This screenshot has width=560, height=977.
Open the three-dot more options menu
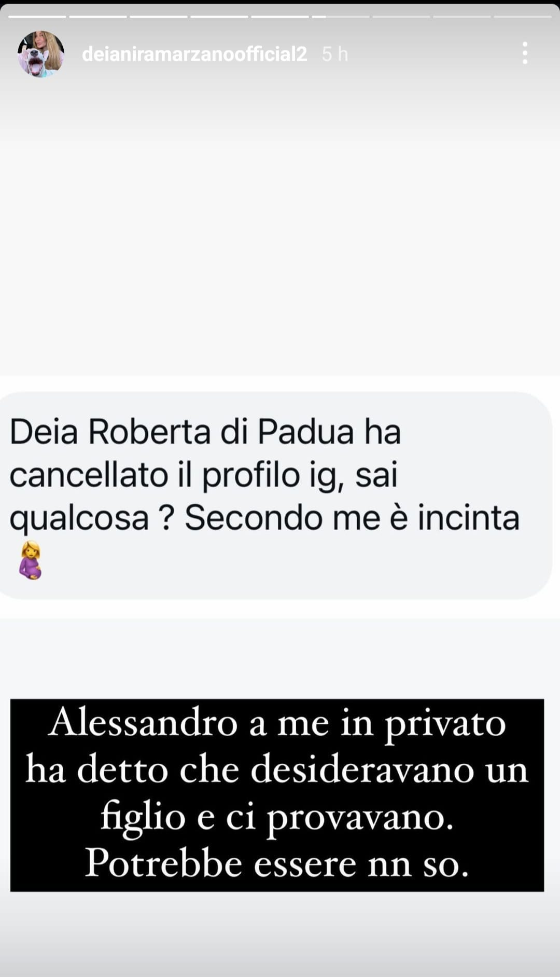525,53
